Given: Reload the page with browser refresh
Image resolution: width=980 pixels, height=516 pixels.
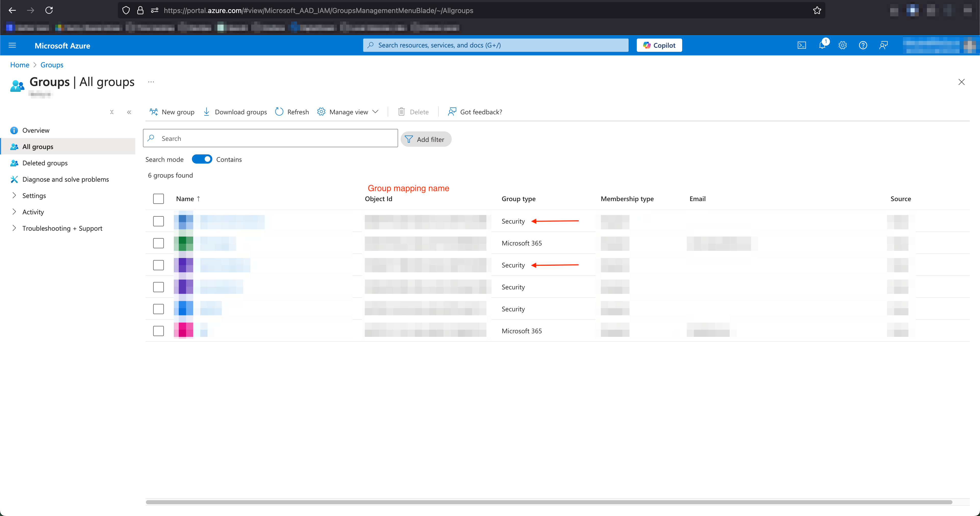Looking at the screenshot, I should 49,10.
